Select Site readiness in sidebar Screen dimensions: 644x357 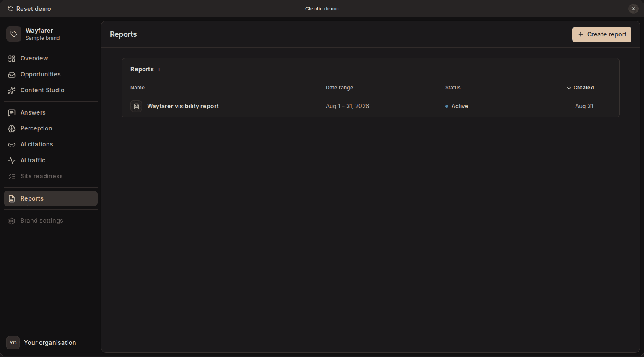[51, 177]
